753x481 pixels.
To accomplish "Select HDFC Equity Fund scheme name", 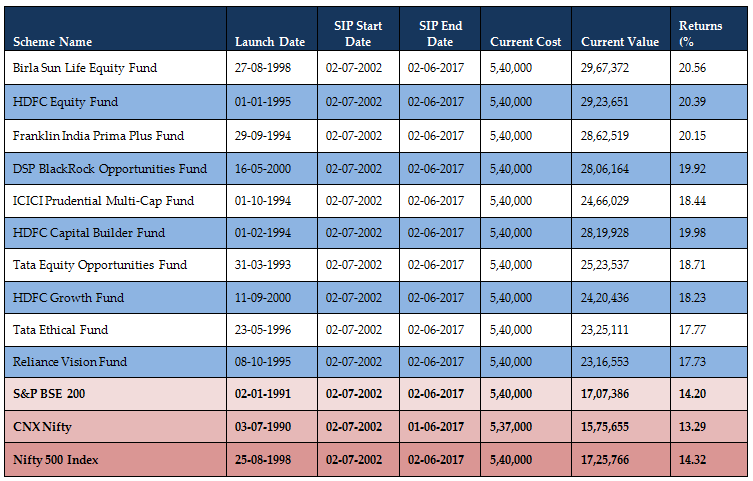I will (65, 102).
